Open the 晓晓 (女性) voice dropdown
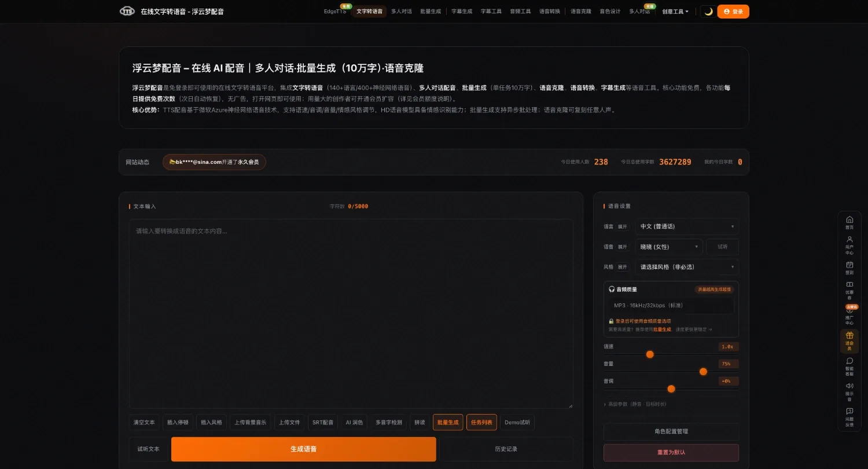The height and width of the screenshot is (469, 868). pyautogui.click(x=669, y=247)
